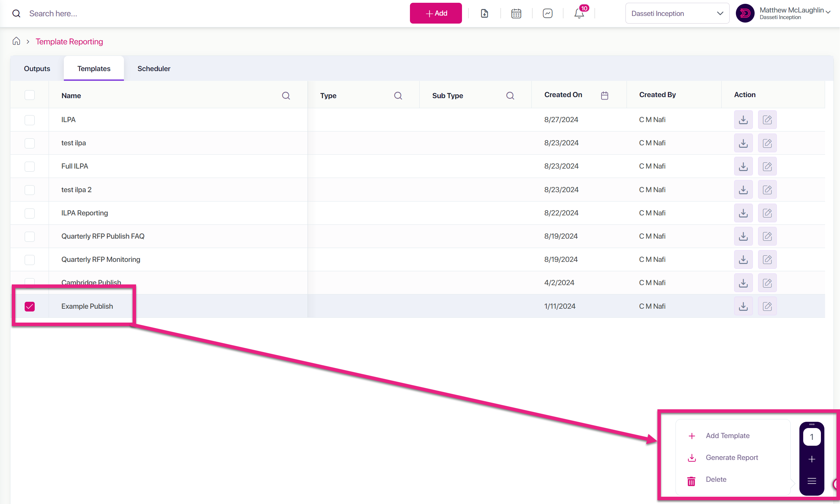Edit the test ilpa 2 template
840x504 pixels.
[767, 190]
